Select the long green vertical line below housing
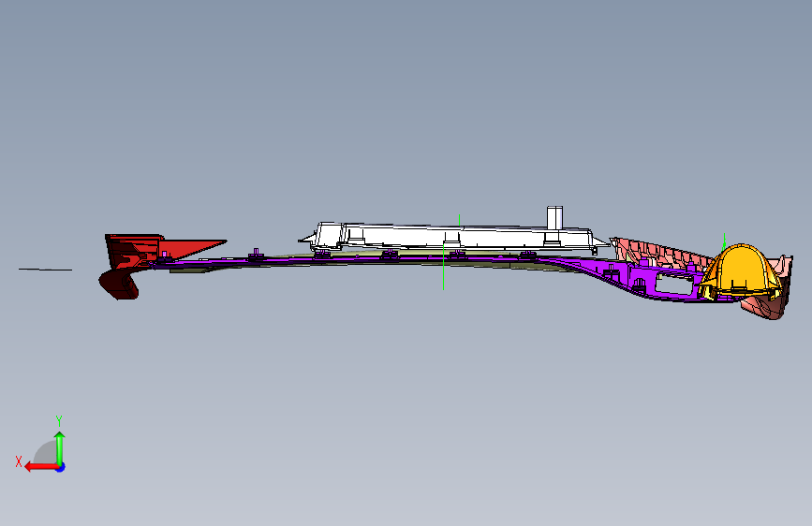The height and width of the screenshot is (526, 812). [x=443, y=267]
